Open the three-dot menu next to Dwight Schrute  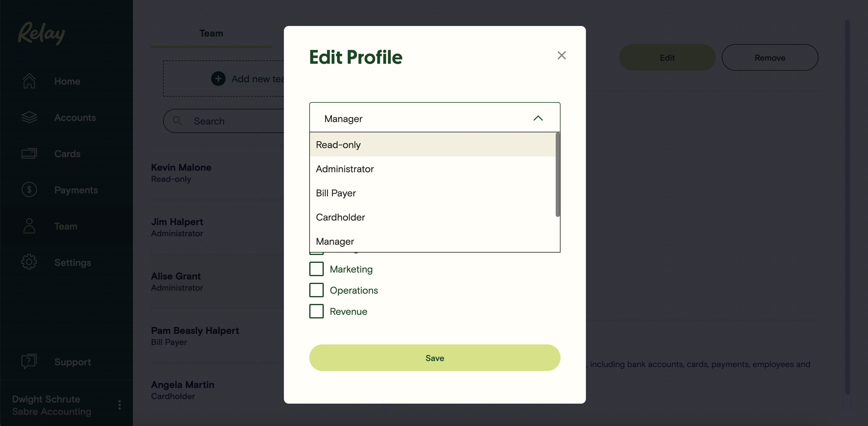pos(119,405)
